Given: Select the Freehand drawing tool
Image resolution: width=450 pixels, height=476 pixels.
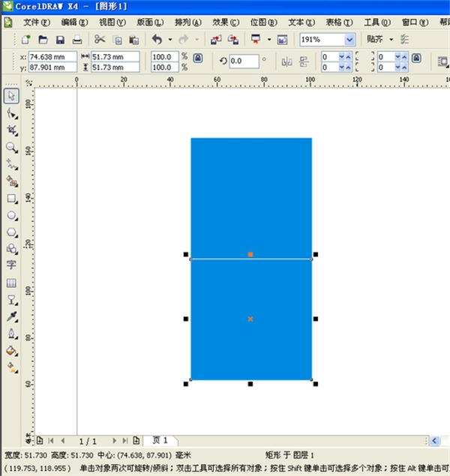Looking at the screenshot, I should click(x=12, y=164).
